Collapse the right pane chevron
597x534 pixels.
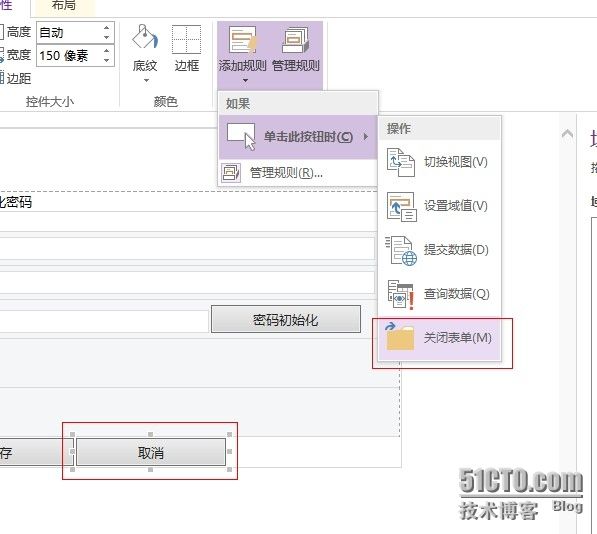tap(567, 134)
